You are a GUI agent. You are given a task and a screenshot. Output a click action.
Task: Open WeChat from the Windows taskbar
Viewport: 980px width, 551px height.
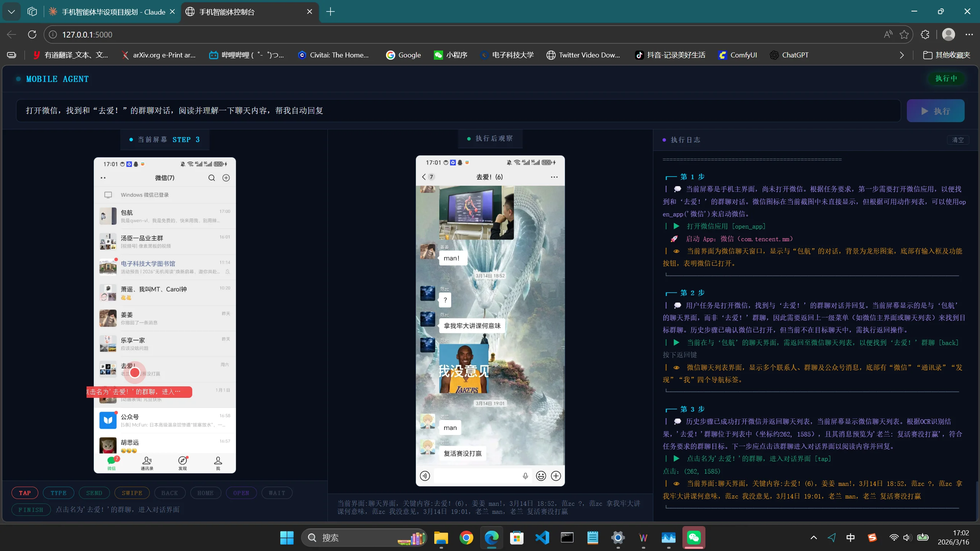[694, 538]
